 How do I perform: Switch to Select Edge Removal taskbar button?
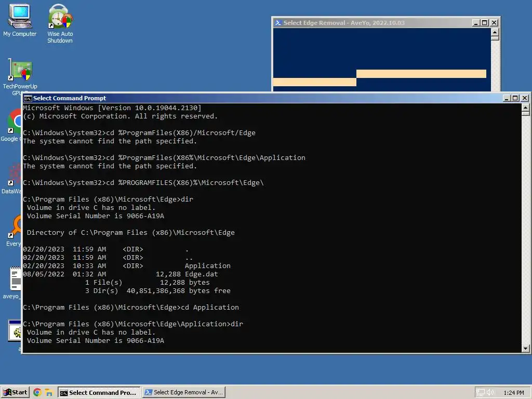point(183,393)
